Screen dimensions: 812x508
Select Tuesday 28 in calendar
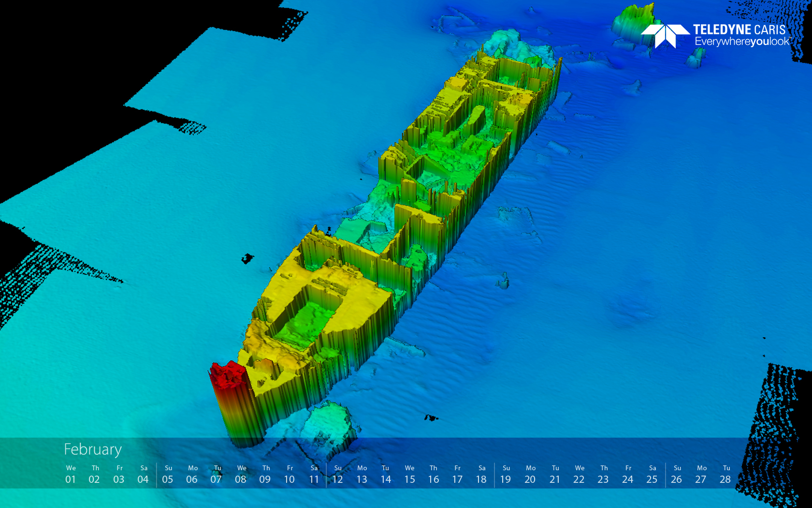click(725, 475)
